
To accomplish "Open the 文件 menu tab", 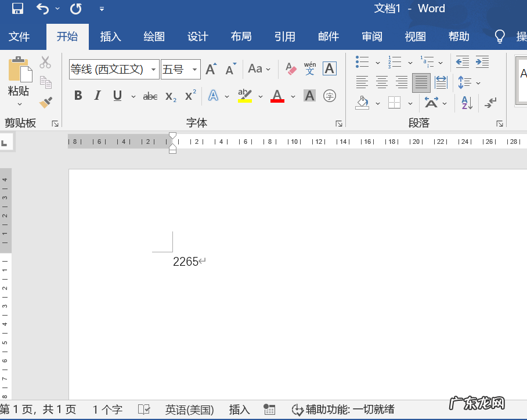I will [19, 37].
